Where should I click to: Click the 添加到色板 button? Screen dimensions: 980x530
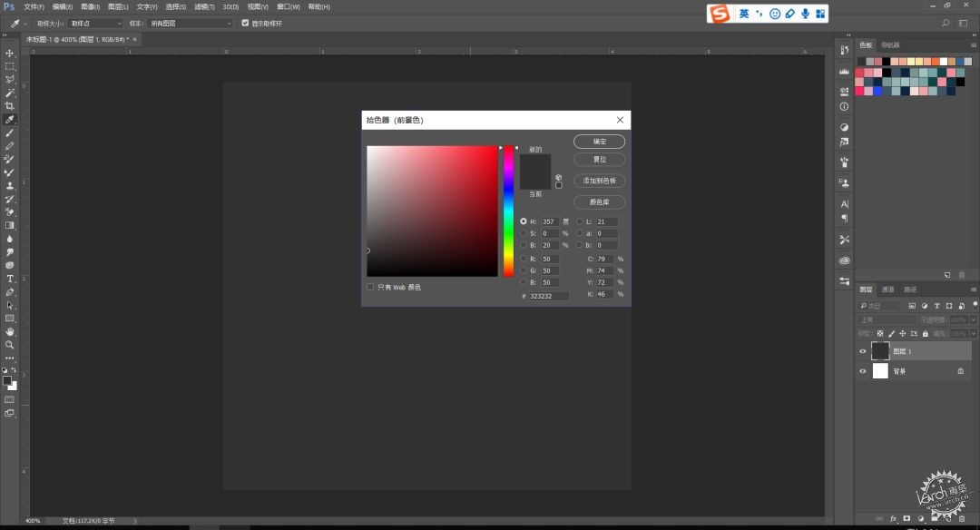point(599,181)
